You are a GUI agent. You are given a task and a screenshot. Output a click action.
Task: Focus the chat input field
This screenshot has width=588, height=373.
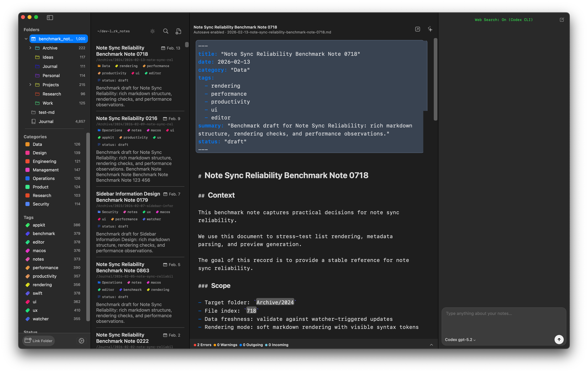point(503,320)
